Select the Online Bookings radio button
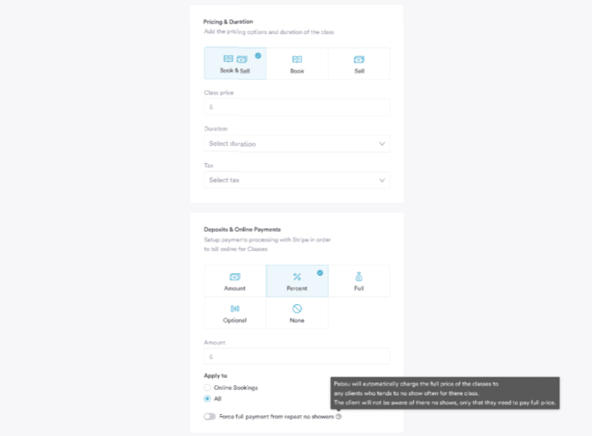The image size is (592, 436). point(207,387)
